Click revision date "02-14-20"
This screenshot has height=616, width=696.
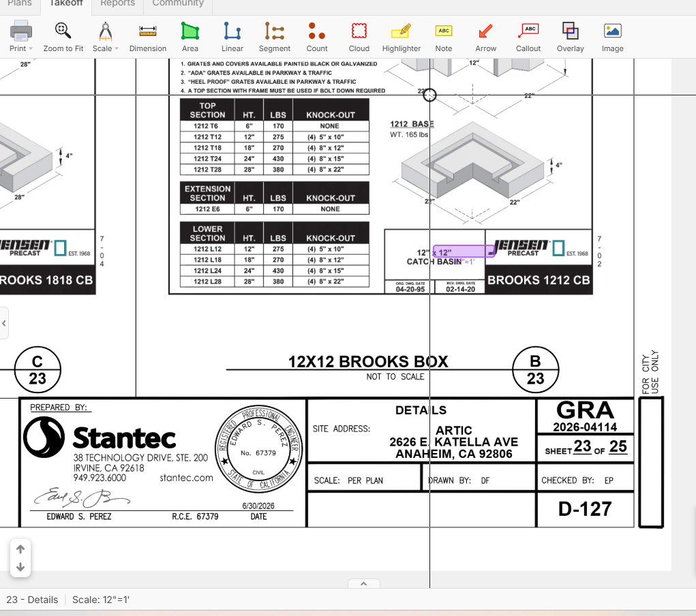(x=460, y=290)
